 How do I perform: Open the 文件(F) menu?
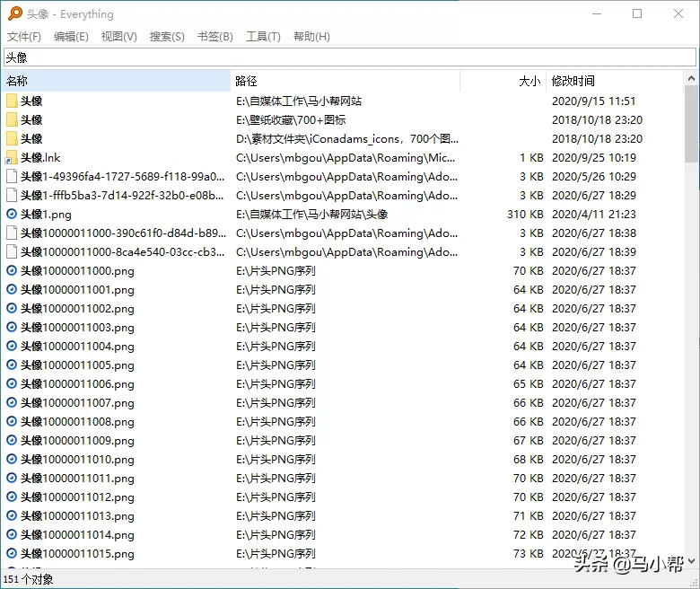pos(24,37)
